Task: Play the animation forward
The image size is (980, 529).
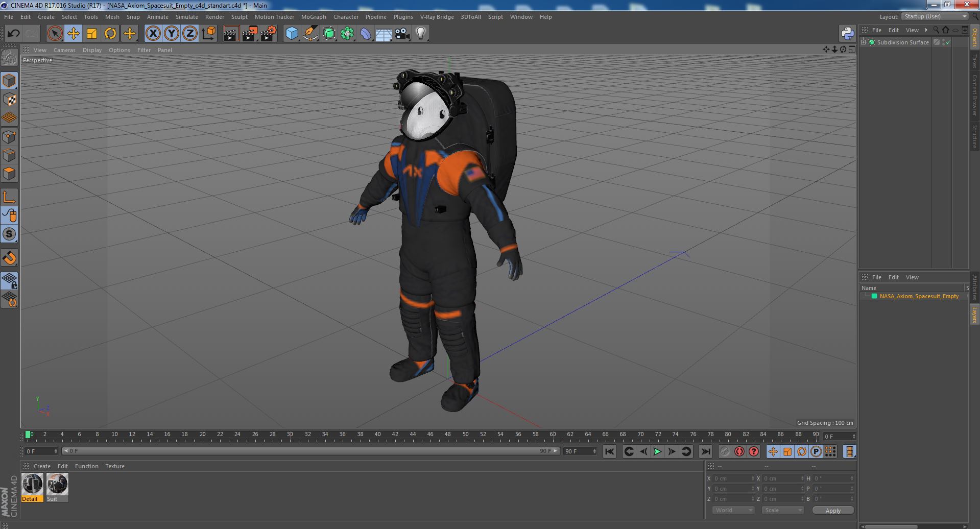Action: click(657, 451)
